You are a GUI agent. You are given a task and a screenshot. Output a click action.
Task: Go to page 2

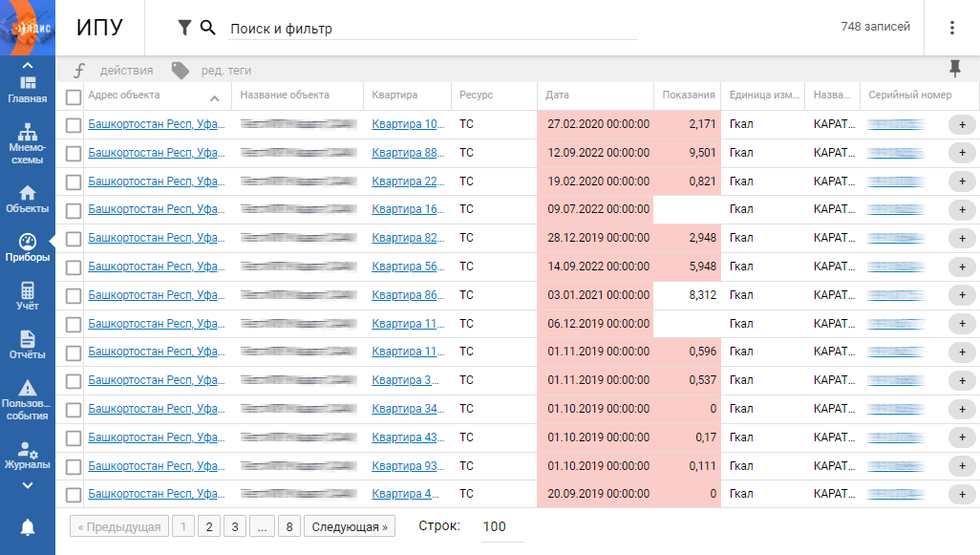[x=209, y=527]
